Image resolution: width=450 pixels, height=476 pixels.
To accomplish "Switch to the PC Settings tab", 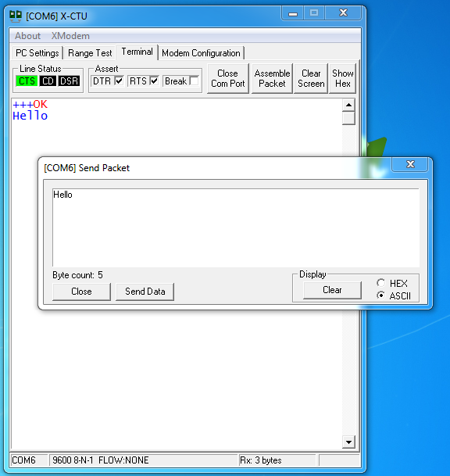I will click(x=37, y=53).
